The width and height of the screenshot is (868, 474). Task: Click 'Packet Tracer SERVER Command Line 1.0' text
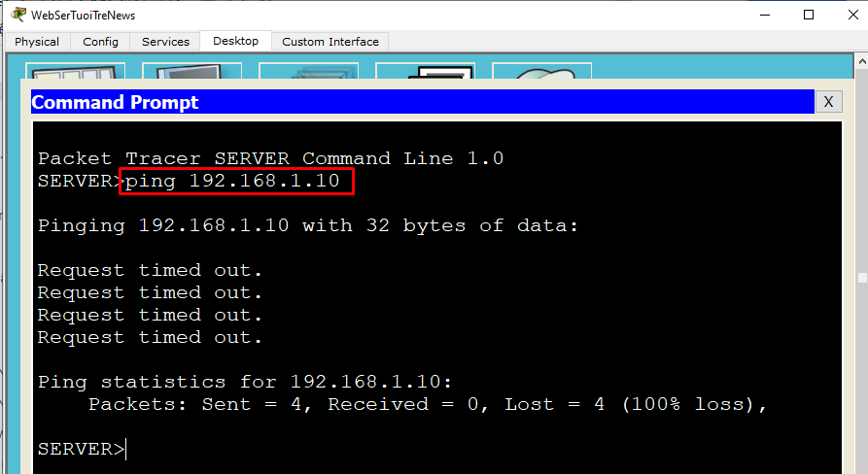point(270,158)
